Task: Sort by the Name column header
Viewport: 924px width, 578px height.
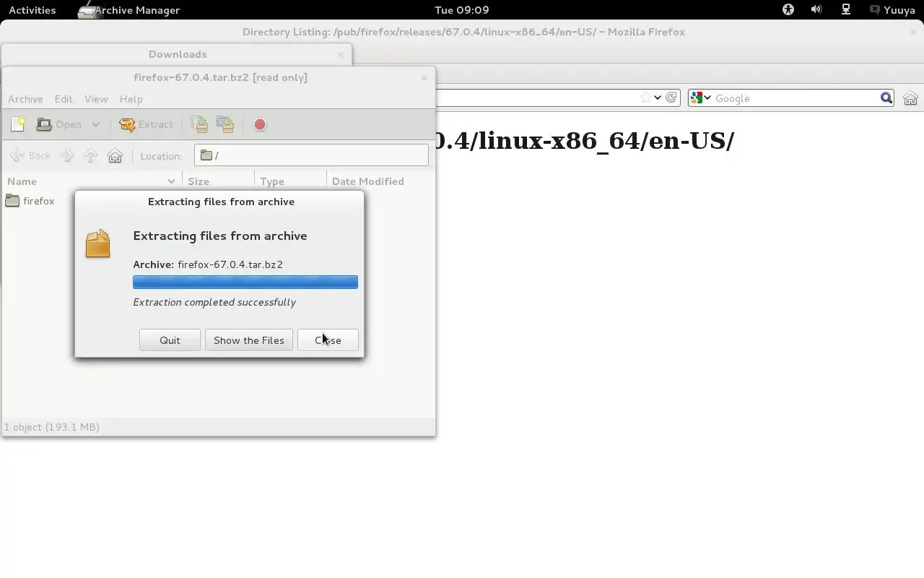Action: tap(92, 181)
